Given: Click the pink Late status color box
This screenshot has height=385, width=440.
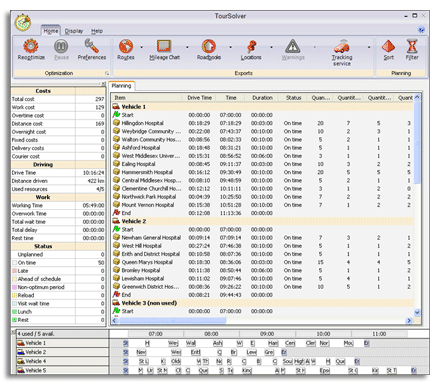Looking at the screenshot, I should pos(14,271).
